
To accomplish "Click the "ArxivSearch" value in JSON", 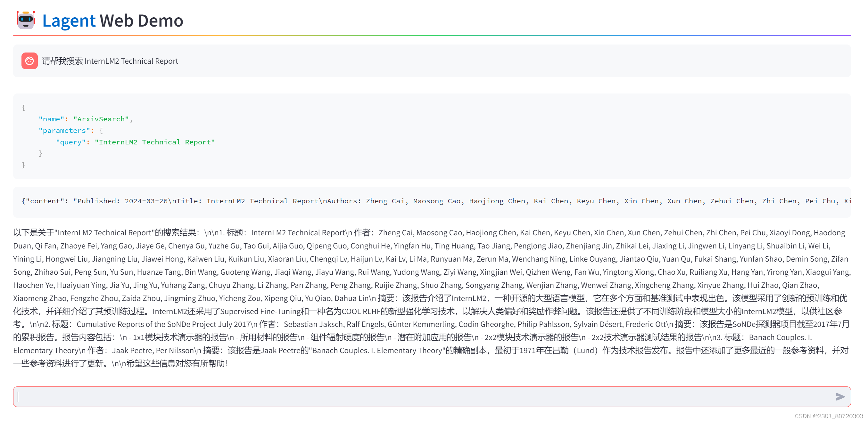I will pyautogui.click(x=101, y=119).
